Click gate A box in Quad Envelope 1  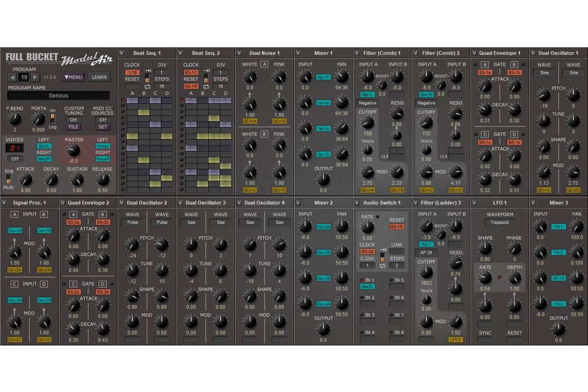[485, 64]
